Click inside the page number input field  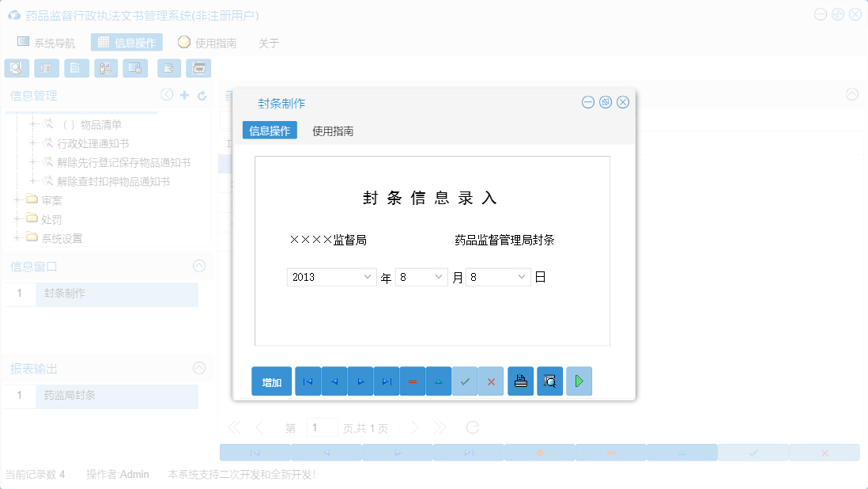coord(322,426)
